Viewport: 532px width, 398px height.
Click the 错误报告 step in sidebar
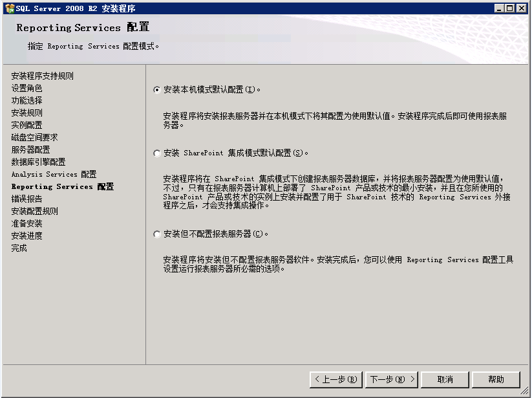[27, 199]
